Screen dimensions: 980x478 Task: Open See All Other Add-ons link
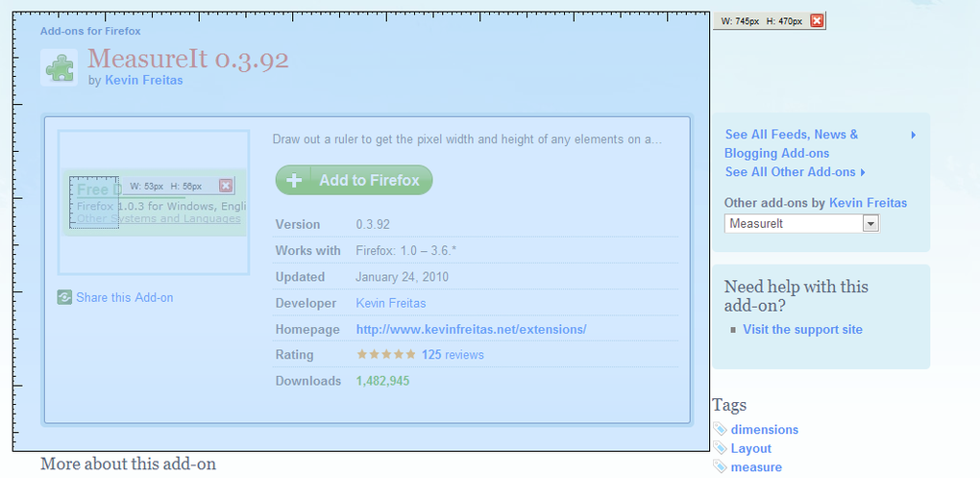point(790,172)
